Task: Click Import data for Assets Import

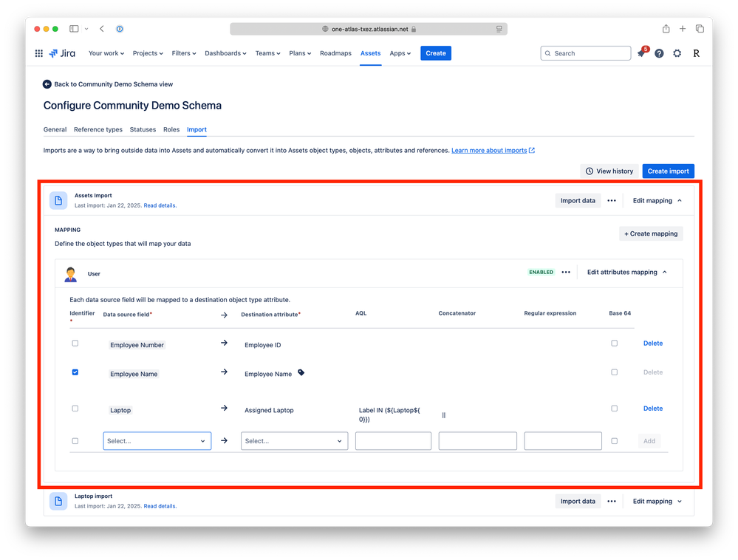Action: coord(578,200)
